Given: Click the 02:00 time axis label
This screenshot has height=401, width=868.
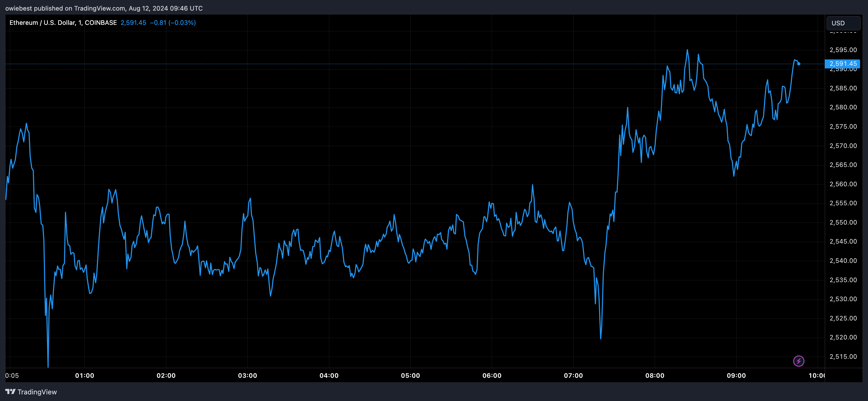Looking at the screenshot, I should pyautogui.click(x=166, y=375).
